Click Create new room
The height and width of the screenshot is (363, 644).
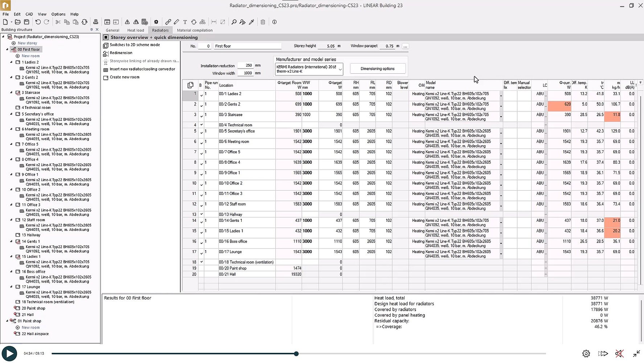coord(124,77)
